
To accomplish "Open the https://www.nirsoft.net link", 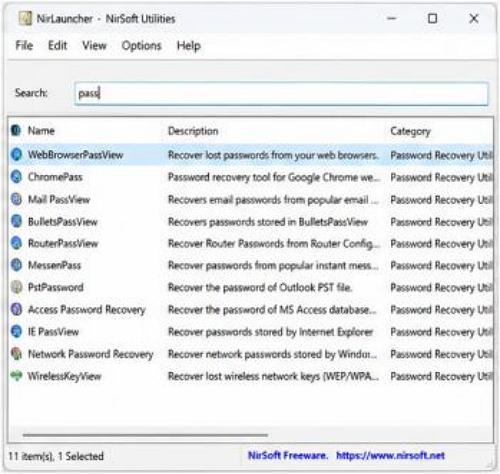I will coord(390,455).
